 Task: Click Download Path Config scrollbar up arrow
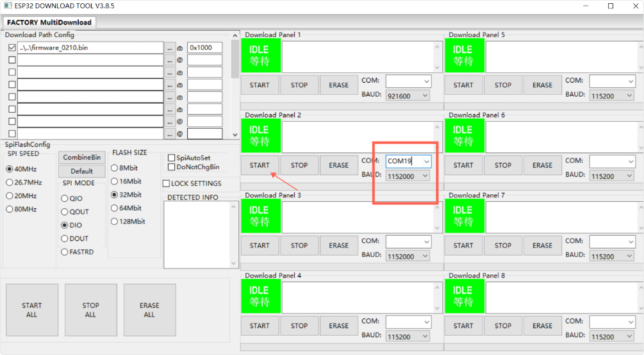point(235,36)
